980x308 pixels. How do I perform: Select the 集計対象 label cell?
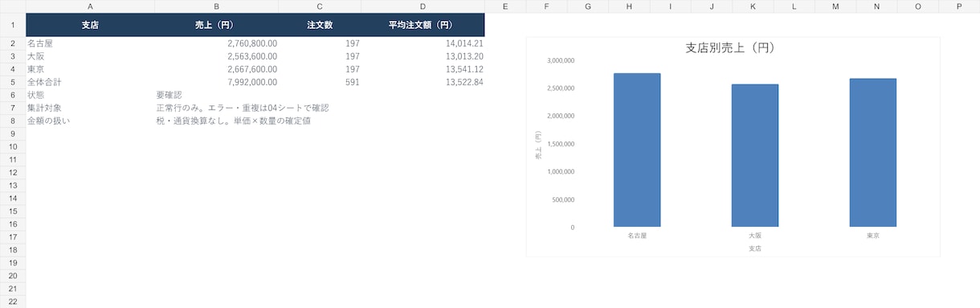(90, 108)
